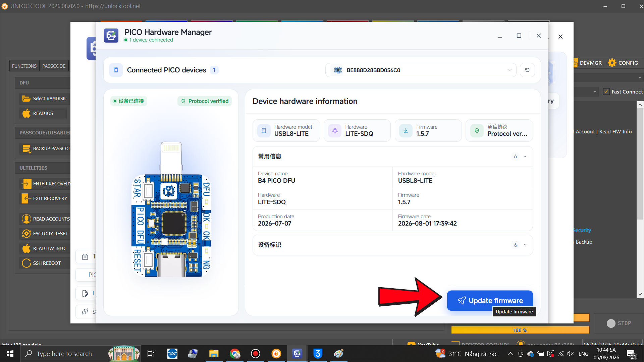Open CONFIG settings in UnlockTool

[x=623, y=63]
